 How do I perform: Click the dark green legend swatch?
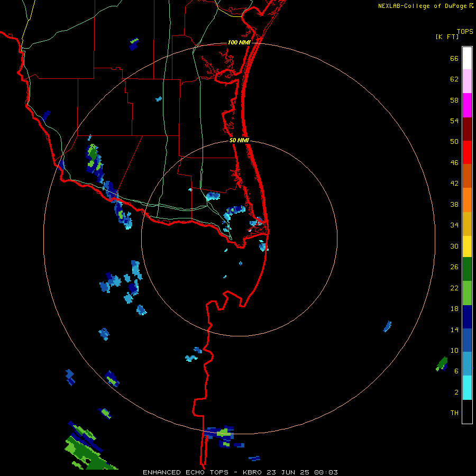467,269
